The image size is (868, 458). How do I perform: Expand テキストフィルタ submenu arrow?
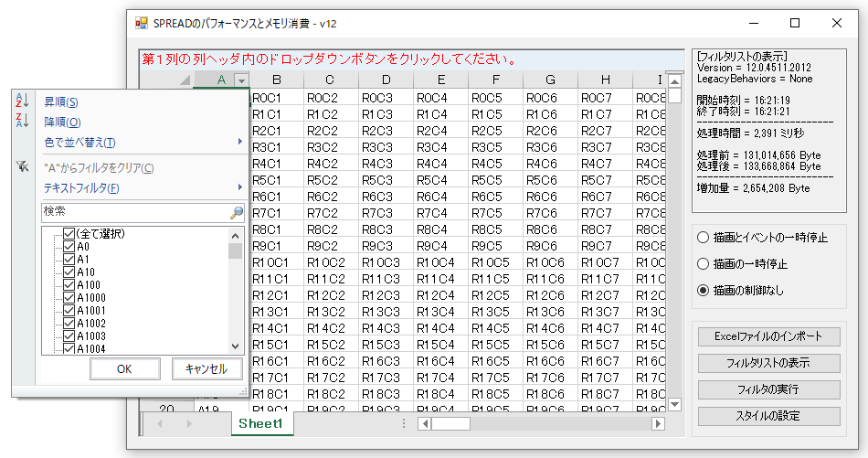pos(239,187)
